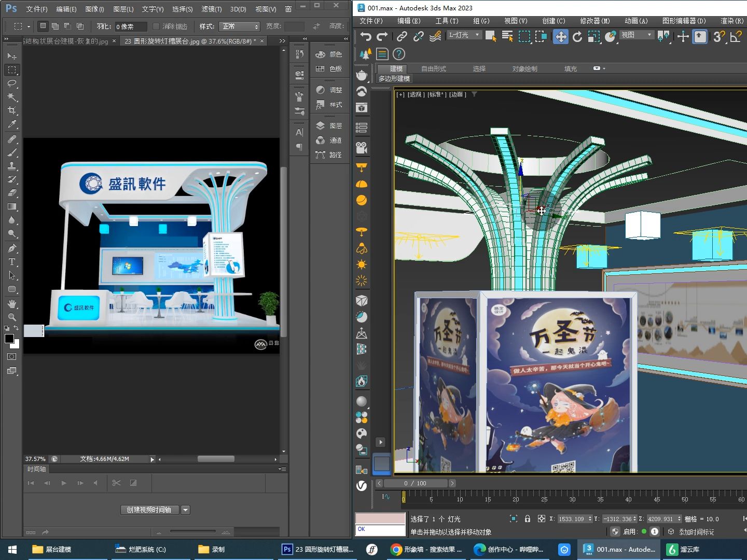Image resolution: width=747 pixels, height=560 pixels.
Task: Open the marquee tool preset dropdown arrow
Action: [29, 26]
